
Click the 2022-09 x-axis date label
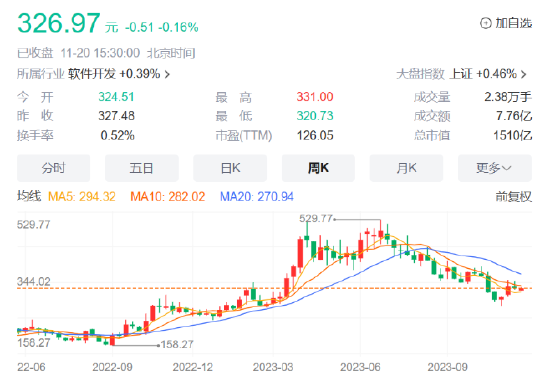pyautogui.click(x=112, y=367)
